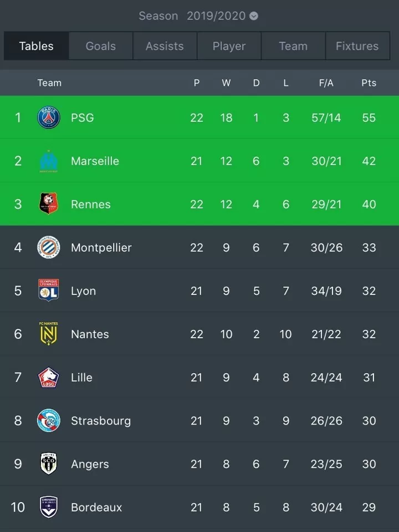Open the Fixtures tab

pos(357,46)
